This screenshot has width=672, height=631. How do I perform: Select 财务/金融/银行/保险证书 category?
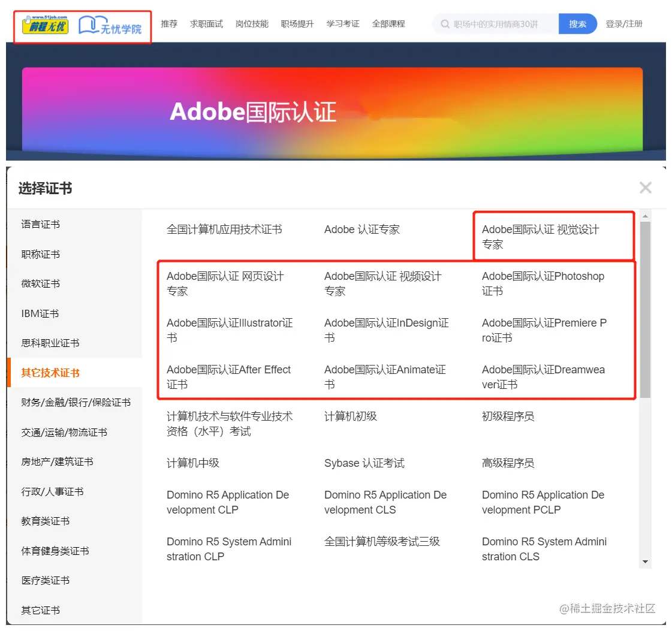(x=76, y=402)
